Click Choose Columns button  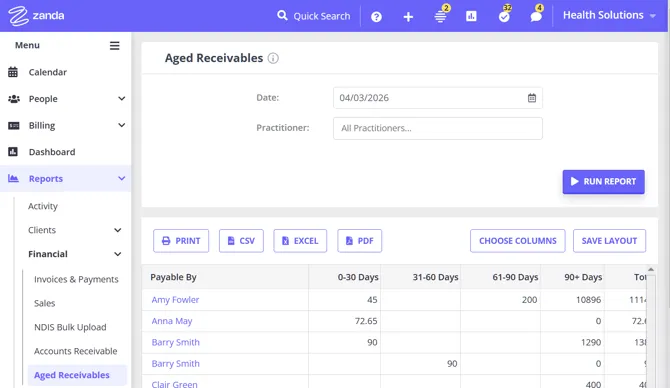517,241
